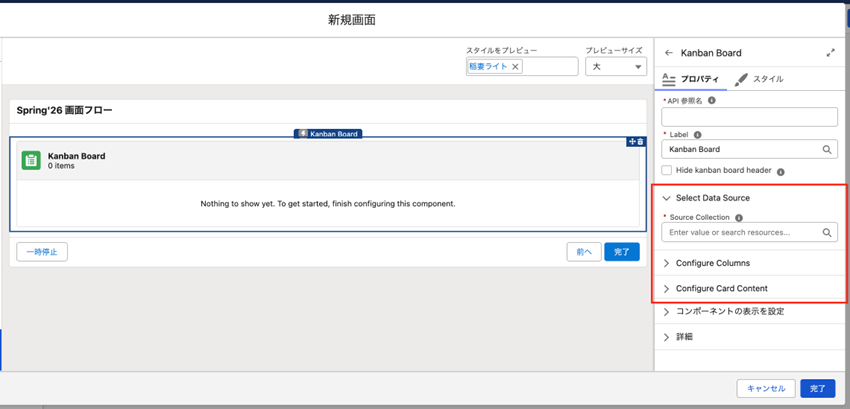Select the プロパティ tab
The image size is (850, 409).
691,79
